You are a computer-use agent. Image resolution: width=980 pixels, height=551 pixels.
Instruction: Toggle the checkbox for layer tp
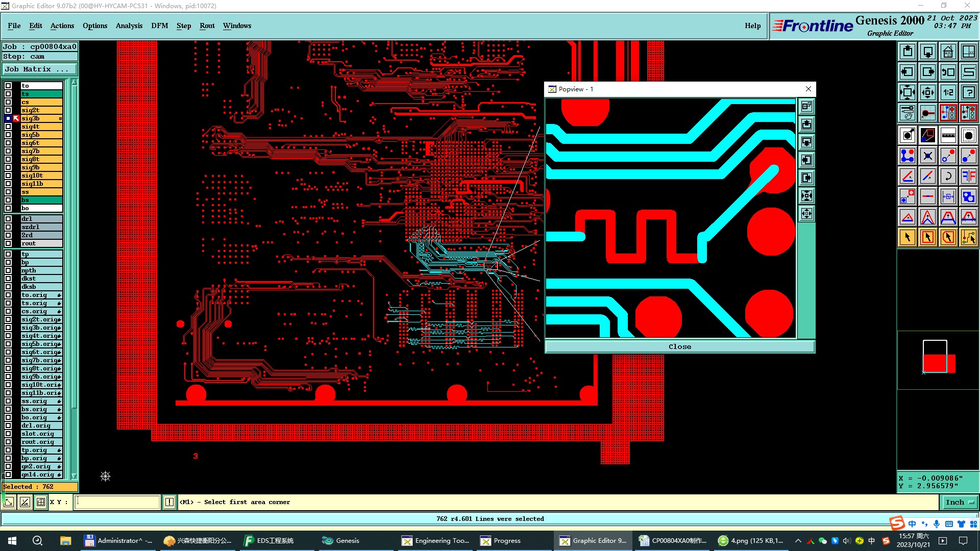[8, 254]
